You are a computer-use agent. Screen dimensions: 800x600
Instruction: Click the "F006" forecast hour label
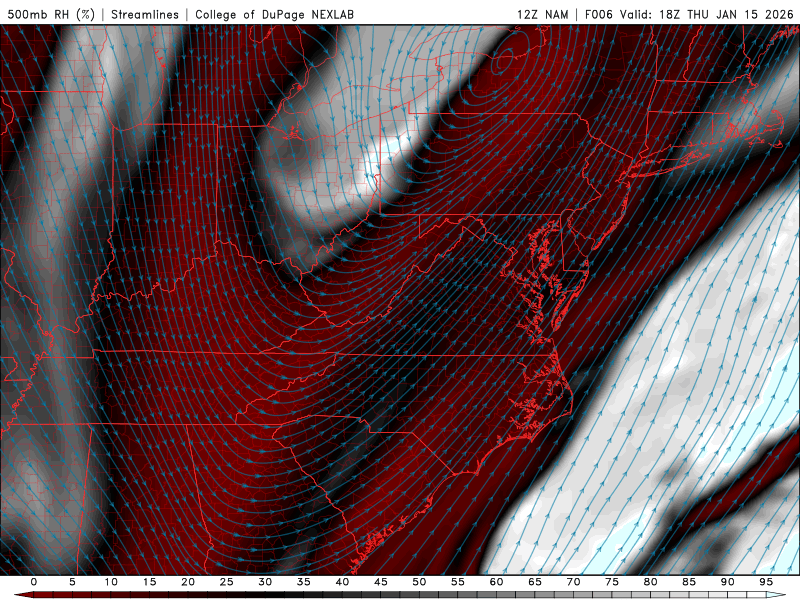click(x=598, y=14)
